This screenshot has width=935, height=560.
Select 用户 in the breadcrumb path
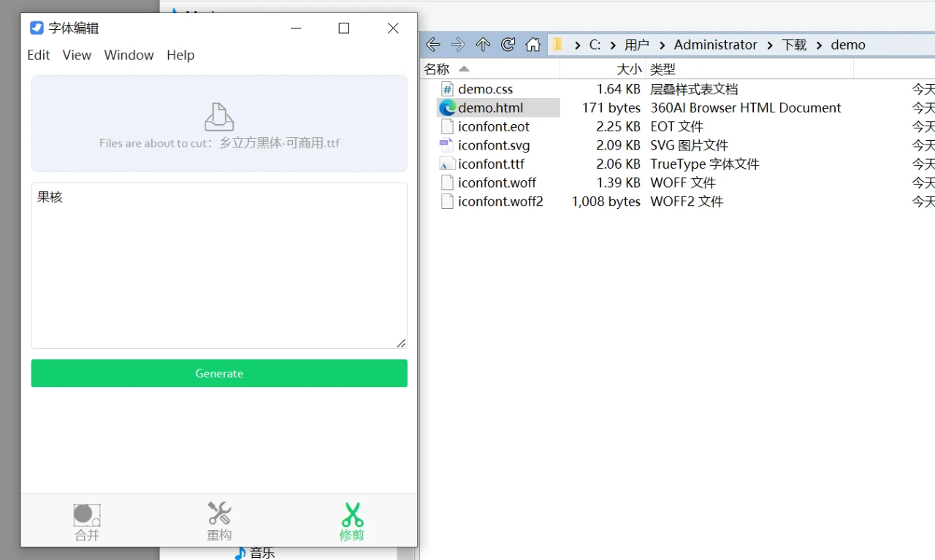pos(637,45)
